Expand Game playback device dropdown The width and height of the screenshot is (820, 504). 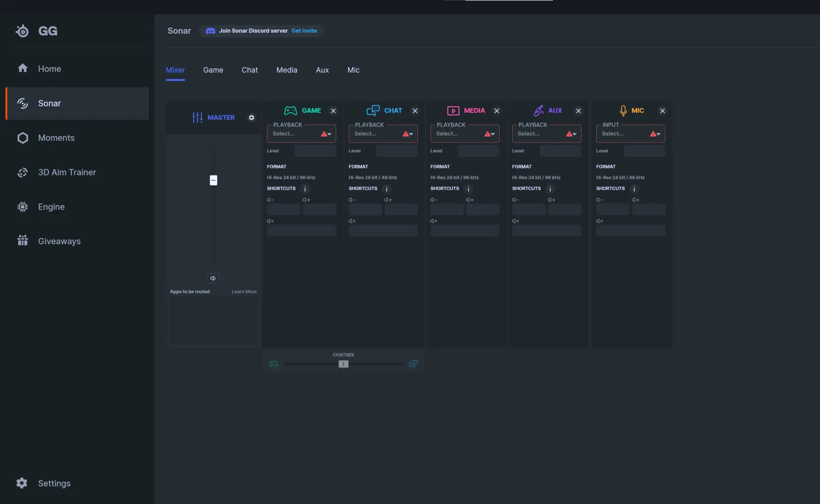[x=301, y=134]
